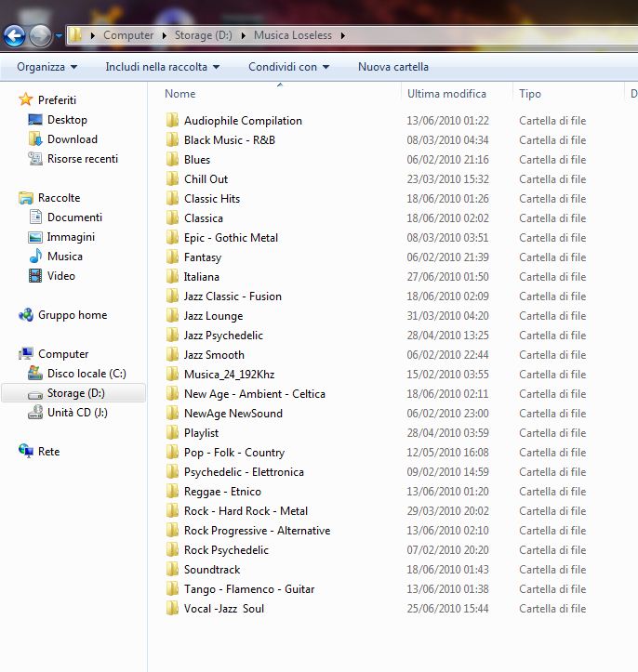Screen dimensions: 638x672
Task: Select Rock - Hard Rock - Metal folder
Action: [x=246, y=511]
